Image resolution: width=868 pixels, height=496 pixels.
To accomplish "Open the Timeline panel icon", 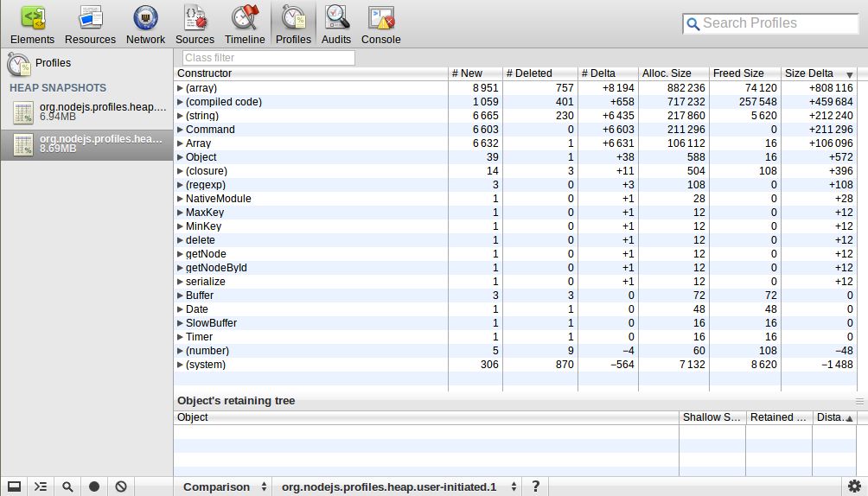I will coord(245,17).
